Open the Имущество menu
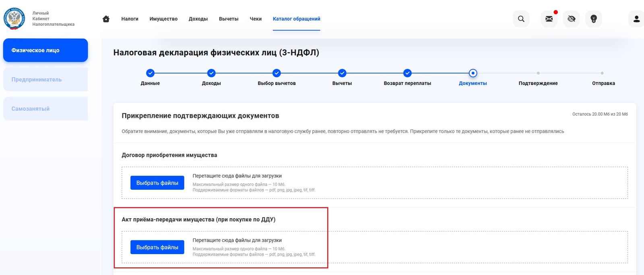Screen dimensions: 644x275 (x=163, y=19)
